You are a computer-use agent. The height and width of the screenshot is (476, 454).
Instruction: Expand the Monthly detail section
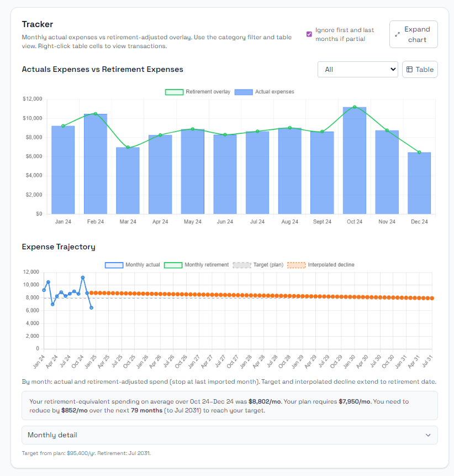point(230,435)
